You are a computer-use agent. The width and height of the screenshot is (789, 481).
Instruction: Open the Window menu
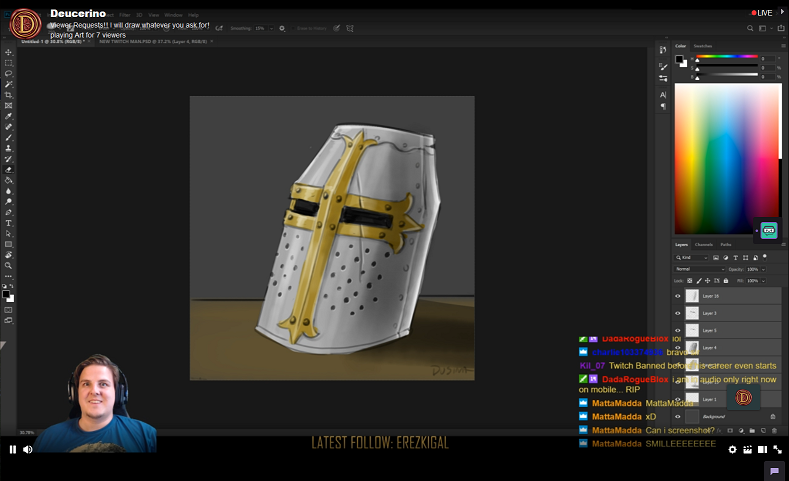pyautogui.click(x=173, y=15)
